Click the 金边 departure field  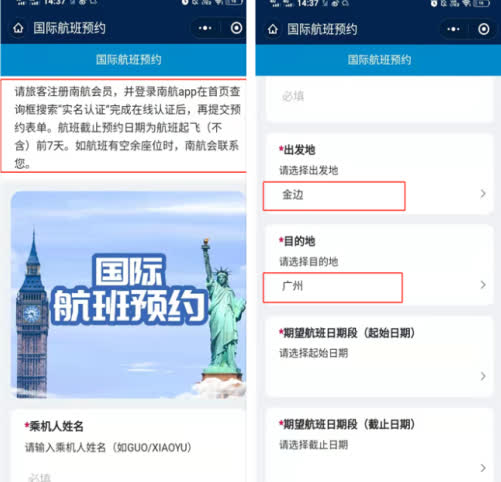tap(334, 196)
